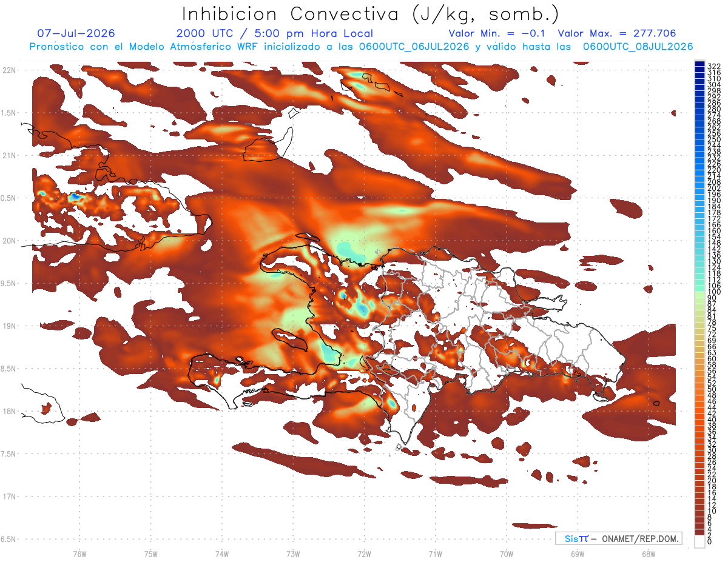Viewport: 728px width, 562px height.
Task: Click the '17N' latitude label
Action: 8,497
